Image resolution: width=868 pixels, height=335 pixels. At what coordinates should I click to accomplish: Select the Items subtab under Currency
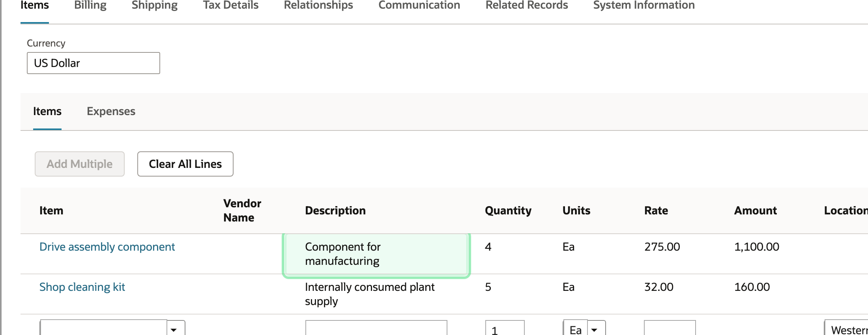(47, 112)
